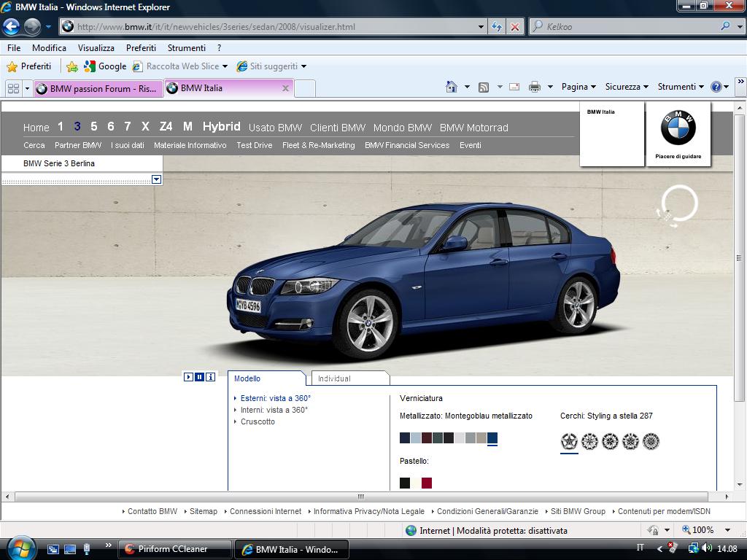Open address bar URL history dropdown
Image resolution: width=747 pixels, height=560 pixels.
coord(481,27)
